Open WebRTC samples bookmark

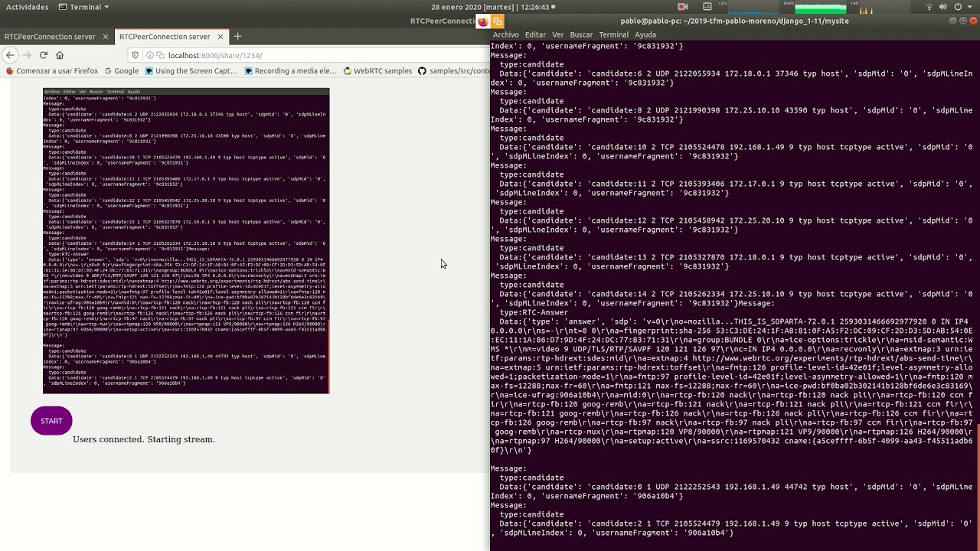point(377,70)
